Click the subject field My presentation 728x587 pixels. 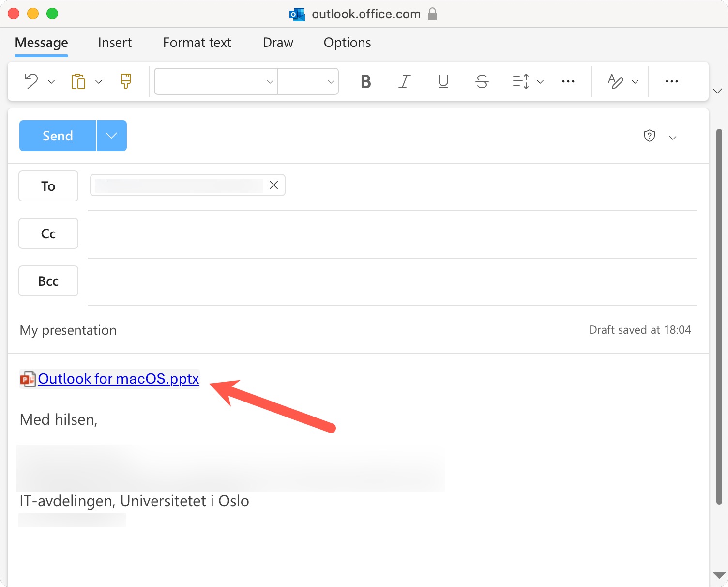pyautogui.click(x=68, y=330)
